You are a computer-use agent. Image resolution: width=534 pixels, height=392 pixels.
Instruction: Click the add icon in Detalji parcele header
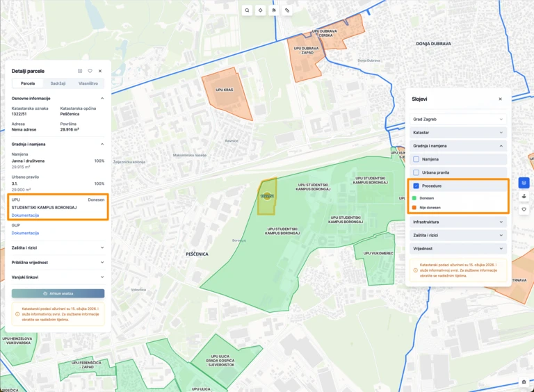[x=80, y=71]
